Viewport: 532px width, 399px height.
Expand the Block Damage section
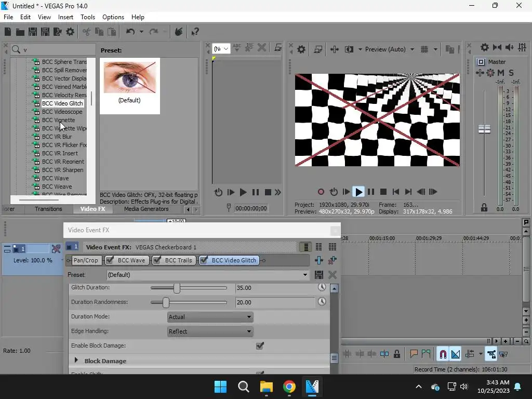coord(76,360)
